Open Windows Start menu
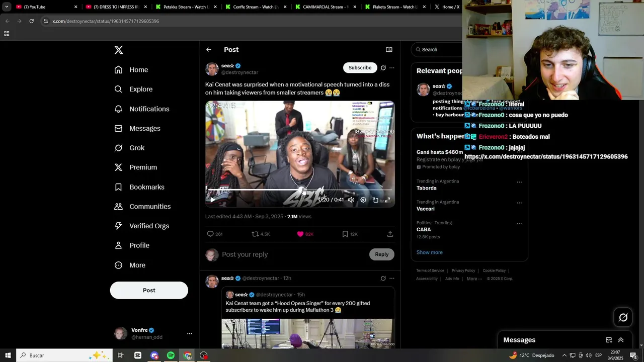 coord(8,355)
